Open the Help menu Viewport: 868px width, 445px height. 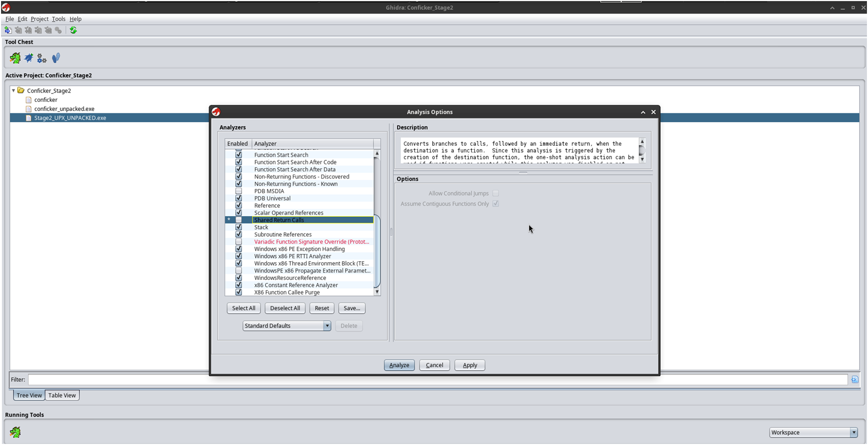76,19
